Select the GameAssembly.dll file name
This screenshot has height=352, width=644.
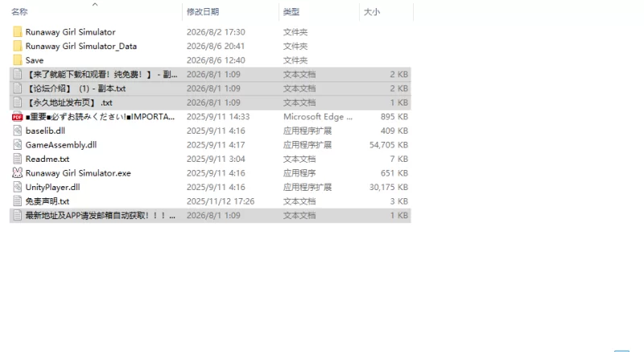61,145
